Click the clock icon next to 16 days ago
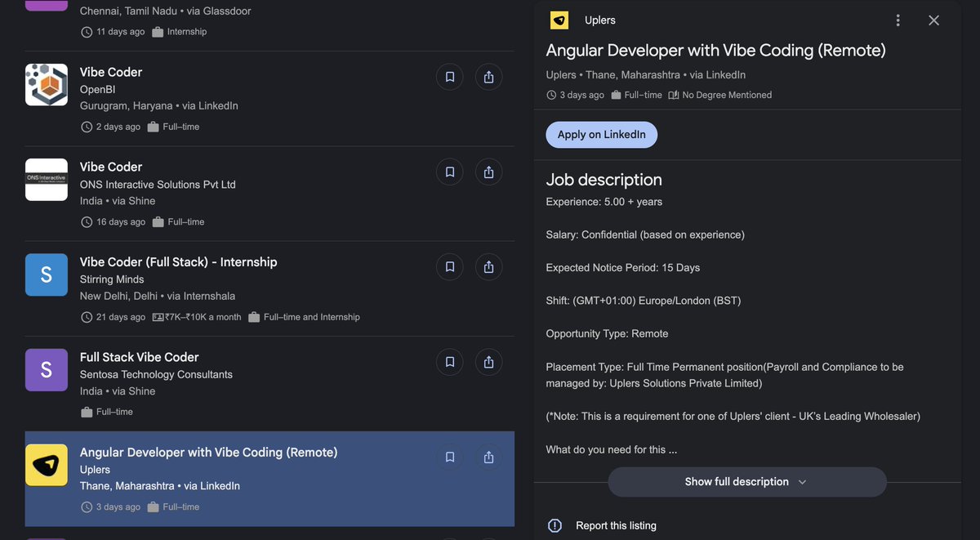The height and width of the screenshot is (540, 980). click(x=87, y=221)
